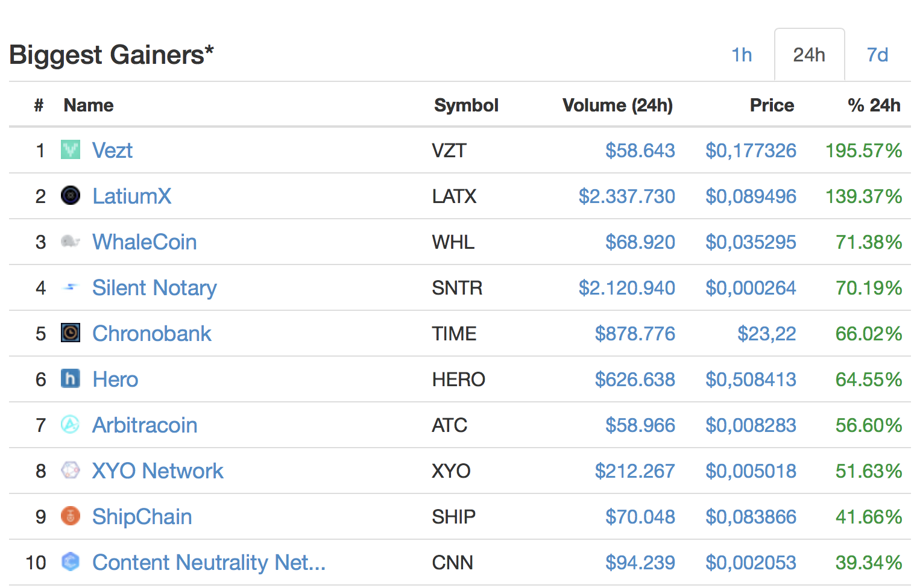Click LatiumX 24h volume $2.337.730
This screenshot has height=588, width=914.
[x=626, y=196]
